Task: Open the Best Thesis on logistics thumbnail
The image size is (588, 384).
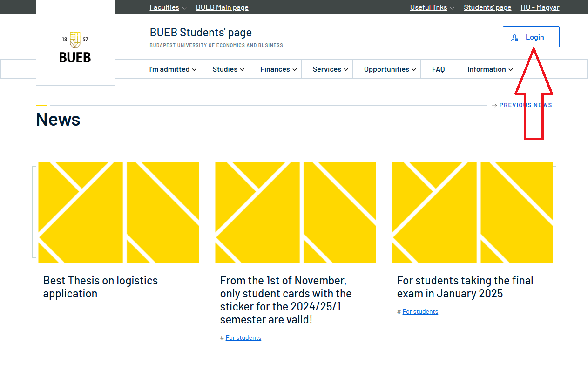Action: pos(118,212)
